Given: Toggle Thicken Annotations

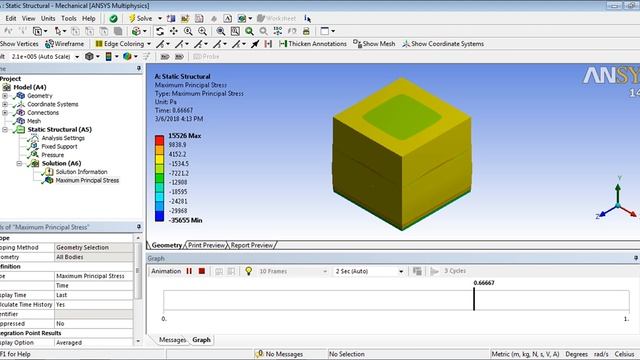Looking at the screenshot, I should [313, 44].
